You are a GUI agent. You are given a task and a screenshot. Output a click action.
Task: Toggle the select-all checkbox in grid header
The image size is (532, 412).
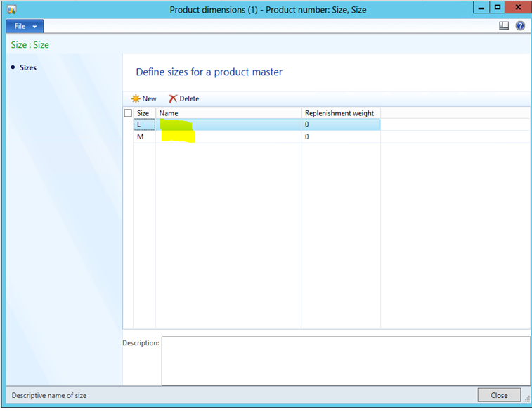point(128,113)
